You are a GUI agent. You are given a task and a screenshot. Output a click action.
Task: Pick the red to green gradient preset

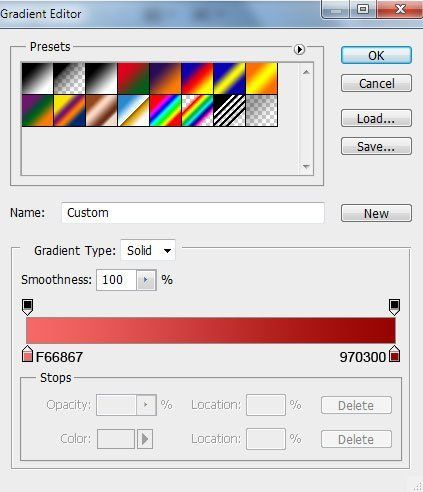click(x=133, y=78)
